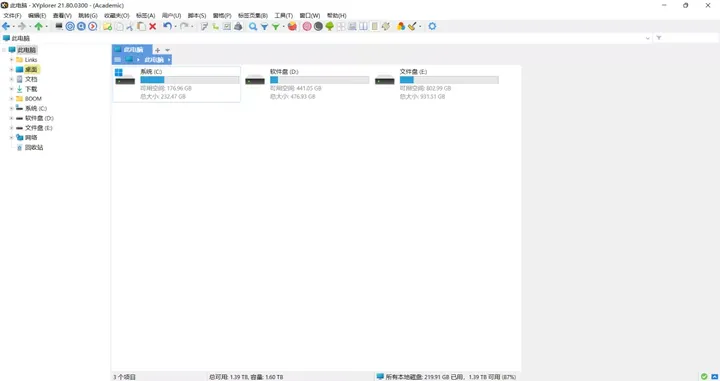Open the 收藏夹(O) menu
This screenshot has height=381, width=720.
(x=117, y=16)
